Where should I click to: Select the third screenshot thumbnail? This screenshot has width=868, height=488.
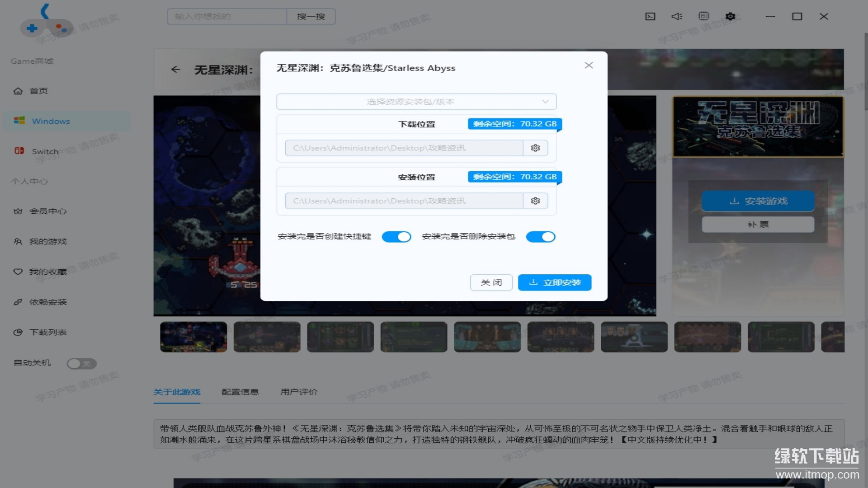pos(340,337)
